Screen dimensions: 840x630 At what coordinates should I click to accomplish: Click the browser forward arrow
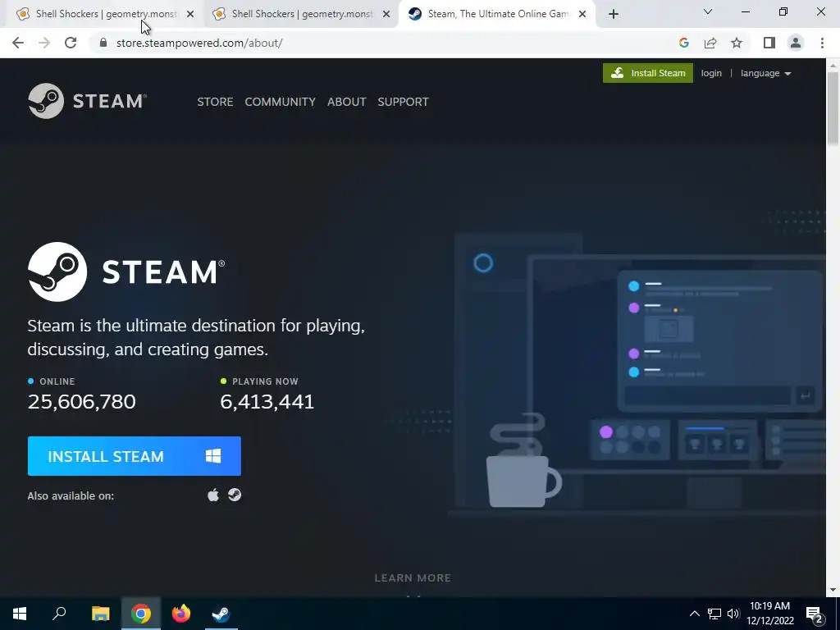point(44,43)
